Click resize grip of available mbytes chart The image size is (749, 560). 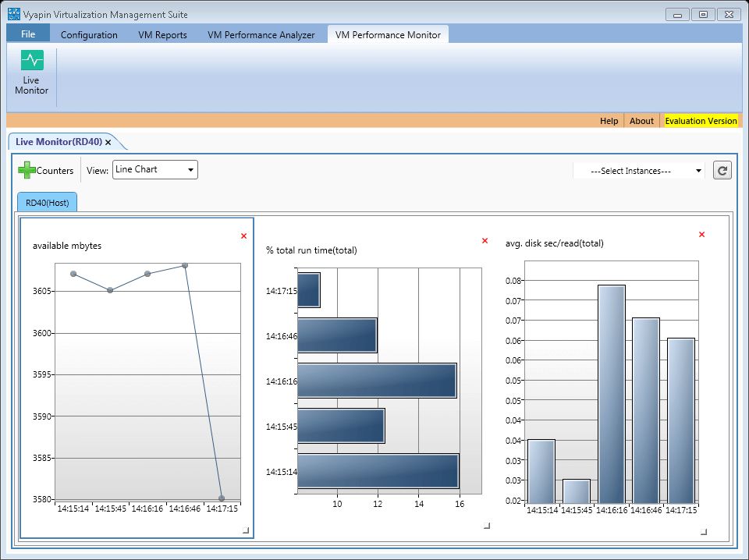pyautogui.click(x=246, y=530)
